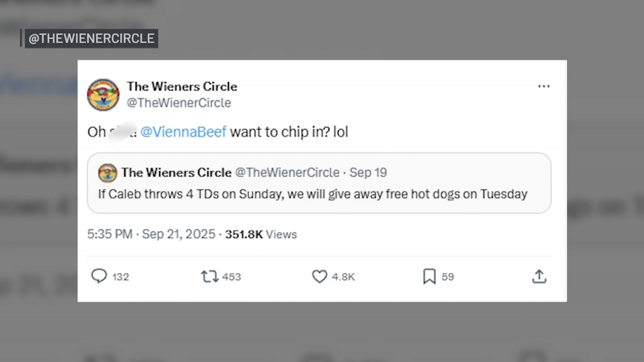Click the 351.8K Views count
The width and height of the screenshot is (644, 362).
261,234
